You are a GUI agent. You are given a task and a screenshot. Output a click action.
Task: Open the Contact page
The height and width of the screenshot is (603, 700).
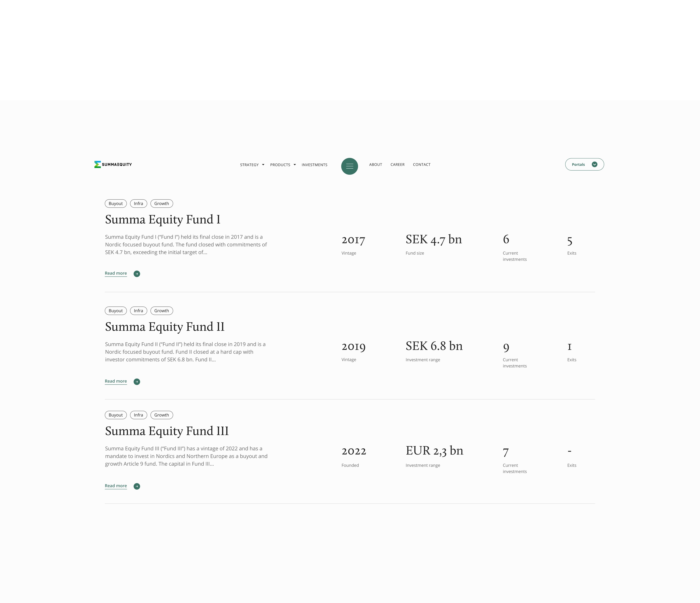(x=422, y=165)
